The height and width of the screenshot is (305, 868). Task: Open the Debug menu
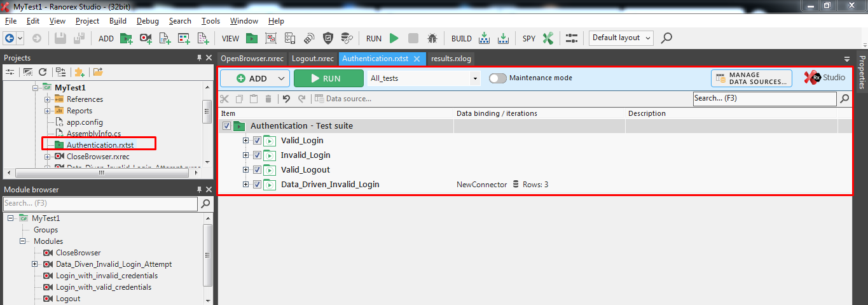[148, 21]
